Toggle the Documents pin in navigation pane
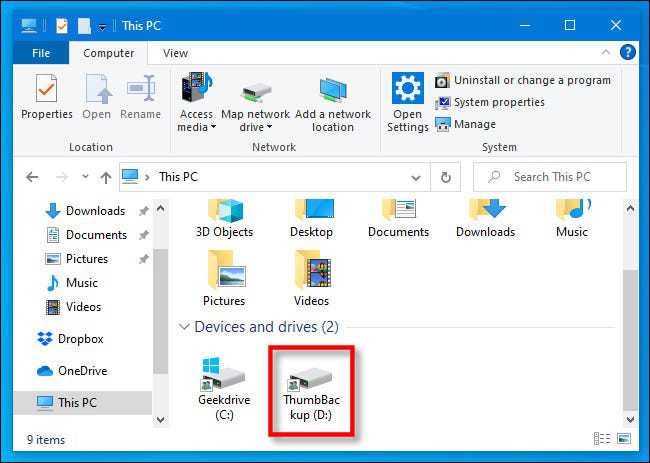This screenshot has width=650, height=463. [143, 235]
